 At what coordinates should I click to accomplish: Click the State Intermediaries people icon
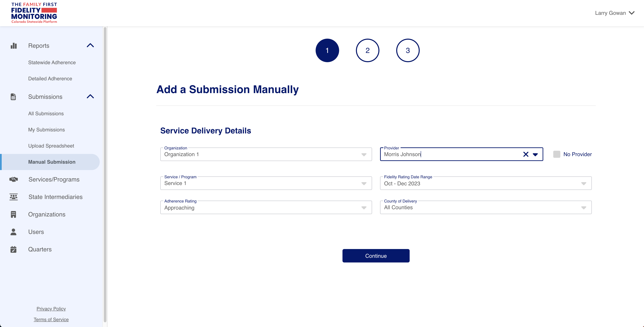click(13, 197)
